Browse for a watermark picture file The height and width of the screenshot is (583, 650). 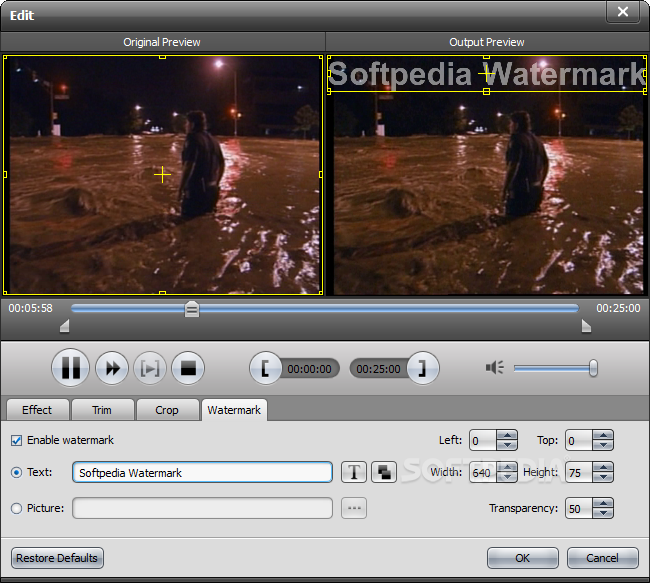[x=354, y=508]
